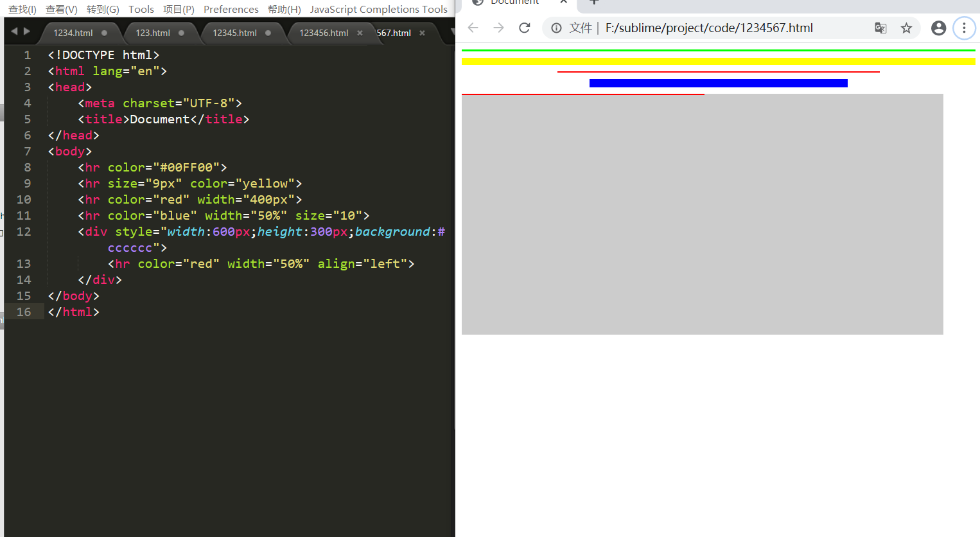Screen dimensions: 980x537
Task: Click Sublime tab scroll right arrow
Action: tap(26, 31)
